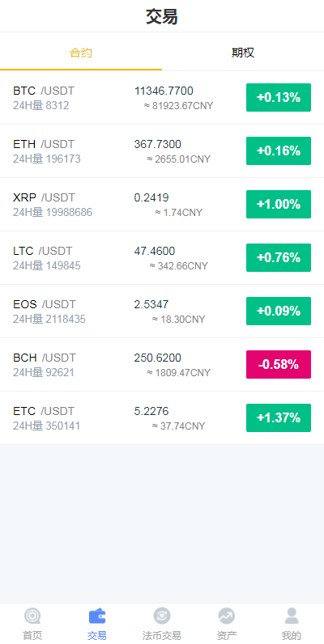Open the EOS /USDT trading pair
This screenshot has width=324, height=644.
coord(45,304)
